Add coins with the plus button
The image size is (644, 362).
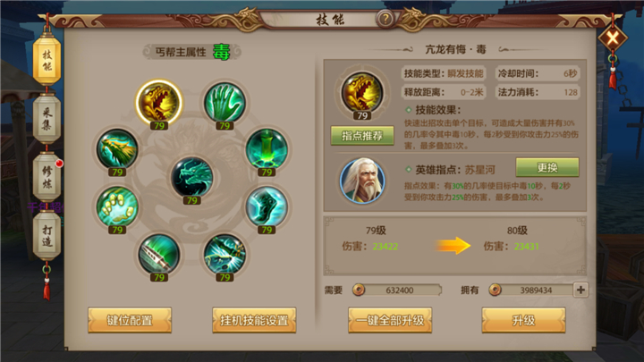(x=580, y=290)
